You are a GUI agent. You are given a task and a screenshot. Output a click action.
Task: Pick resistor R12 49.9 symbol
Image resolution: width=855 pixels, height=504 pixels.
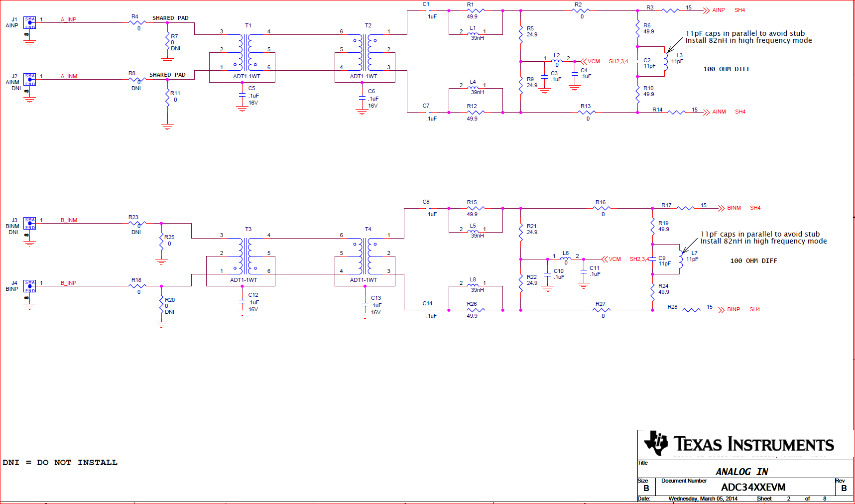coord(476,112)
